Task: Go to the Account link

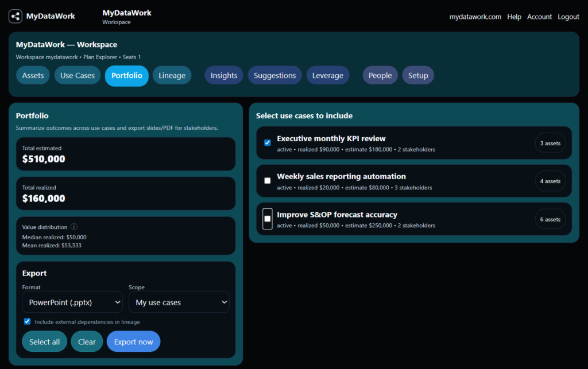Action: 539,17
